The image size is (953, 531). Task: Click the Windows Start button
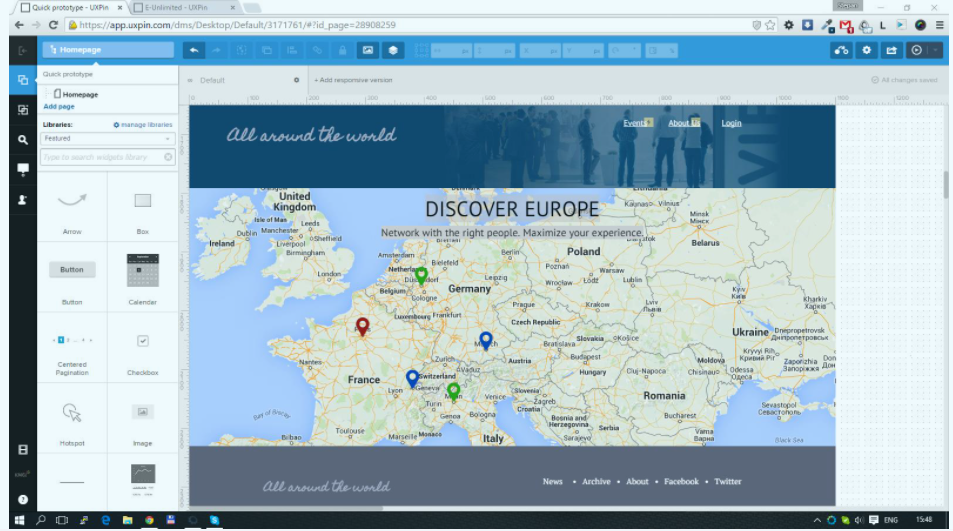(x=18, y=520)
